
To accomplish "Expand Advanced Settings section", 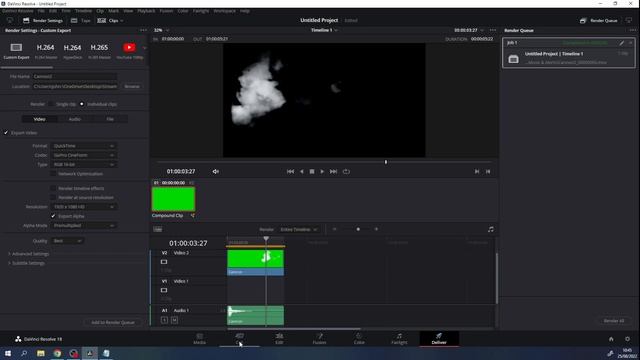I will tap(29, 254).
